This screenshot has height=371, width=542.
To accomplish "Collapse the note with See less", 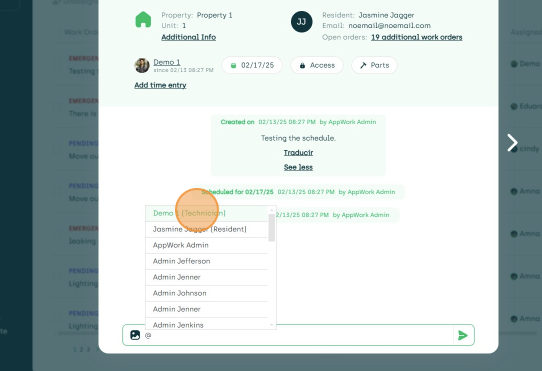I will tap(298, 167).
